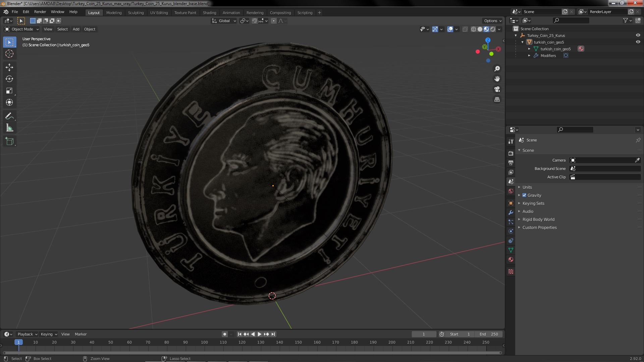The height and width of the screenshot is (362, 644).
Task: Open the File menu
Action: tap(15, 12)
